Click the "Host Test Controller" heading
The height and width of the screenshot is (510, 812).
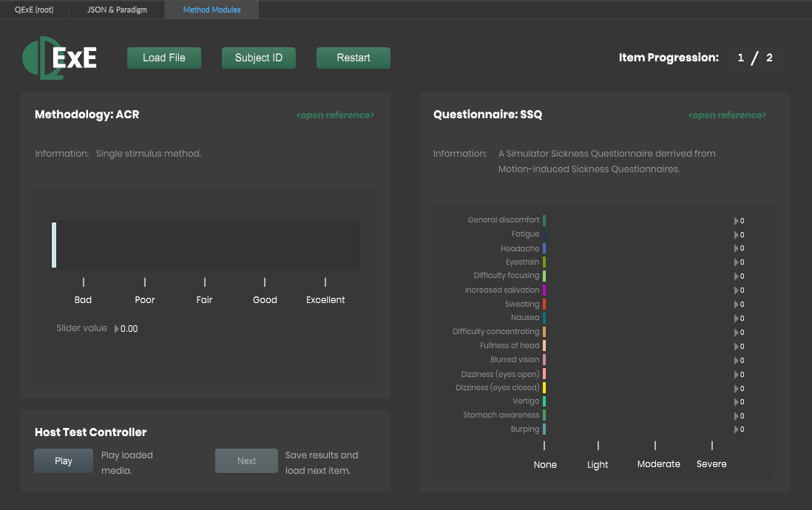tap(91, 432)
